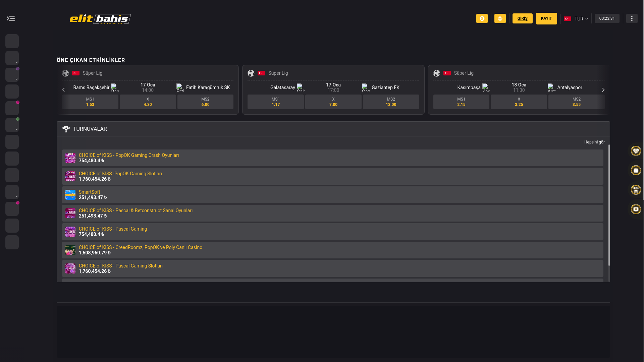Click the iOS Android app download icon
Viewport: 644px width, 362px height.
(636, 190)
